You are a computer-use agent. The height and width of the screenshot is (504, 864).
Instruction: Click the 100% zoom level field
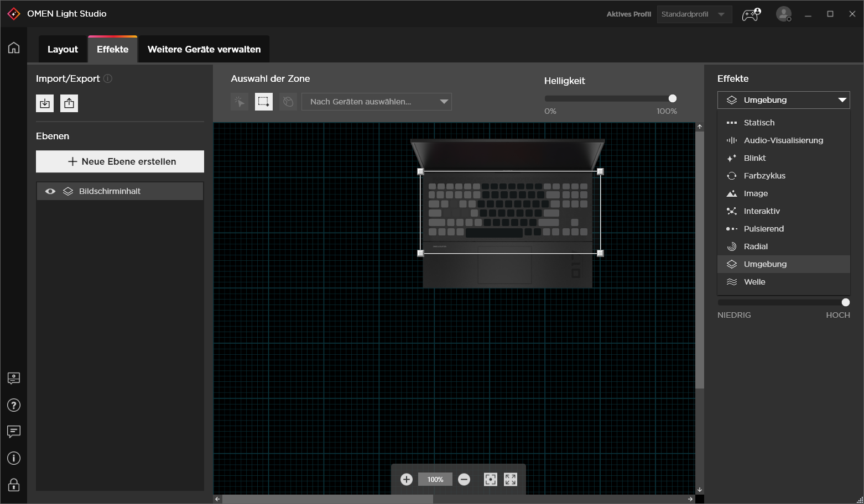[x=435, y=480]
